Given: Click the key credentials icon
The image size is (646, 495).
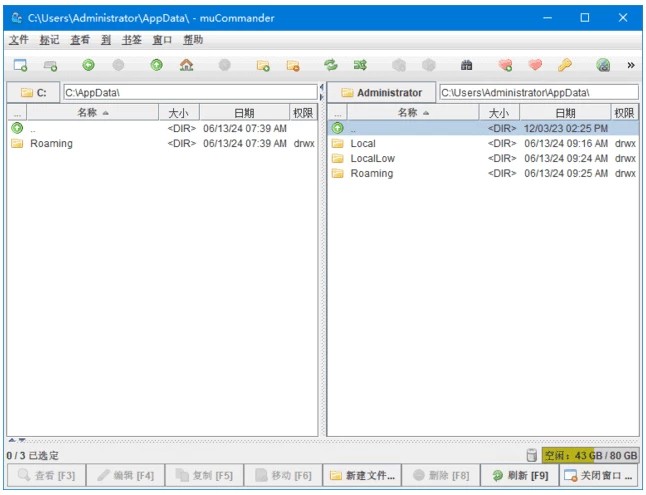Looking at the screenshot, I should pyautogui.click(x=565, y=65).
